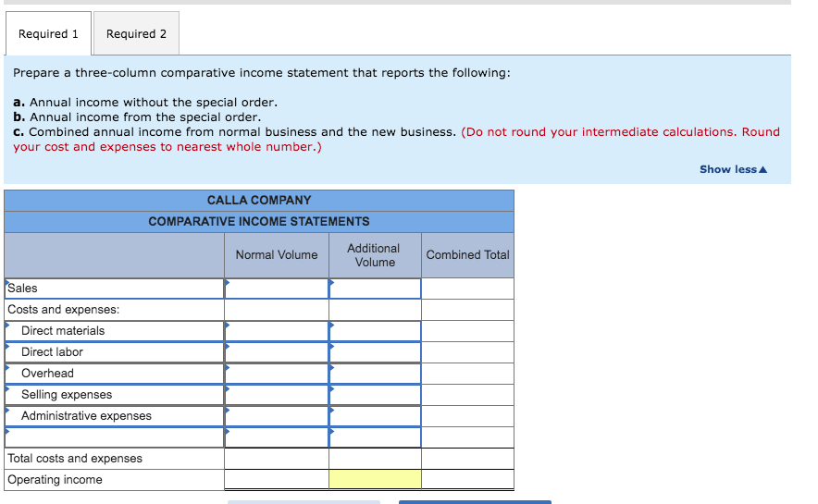Open the Selling expenses label dropdown

[114, 395]
